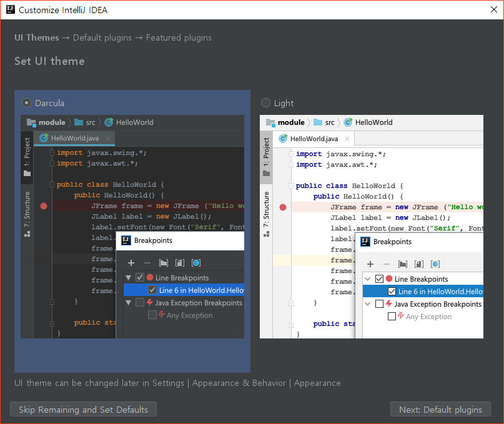Go to Next: Default plugins
The image size is (504, 424).
(x=440, y=409)
